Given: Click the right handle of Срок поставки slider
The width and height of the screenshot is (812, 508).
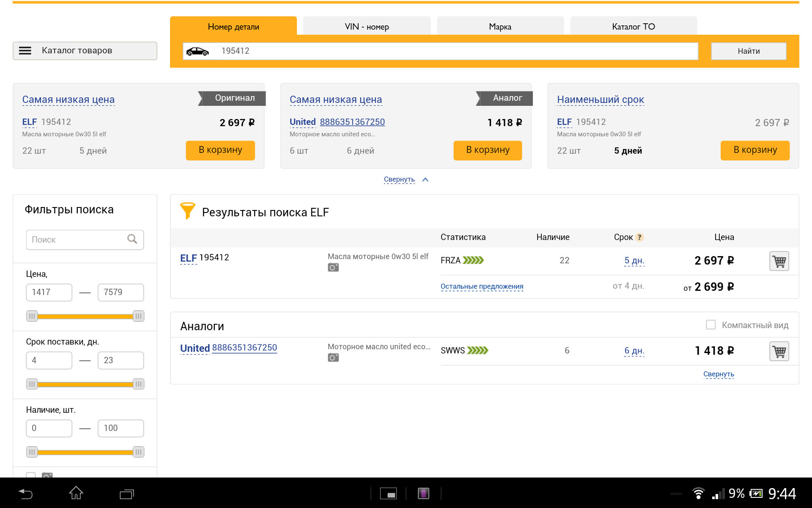Looking at the screenshot, I should tap(138, 384).
